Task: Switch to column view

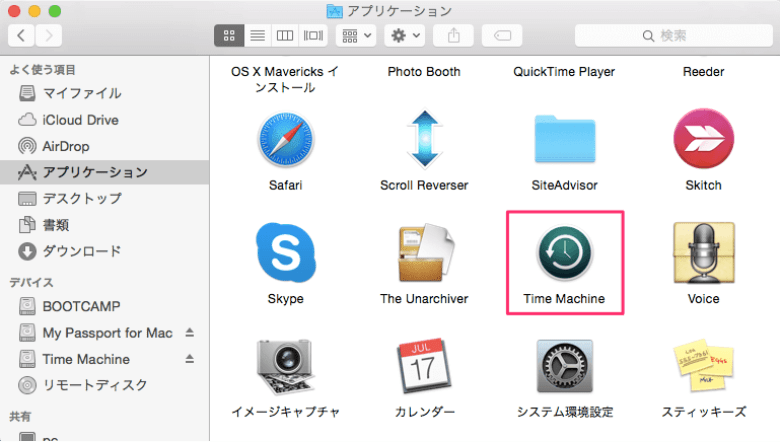Action: (x=285, y=35)
